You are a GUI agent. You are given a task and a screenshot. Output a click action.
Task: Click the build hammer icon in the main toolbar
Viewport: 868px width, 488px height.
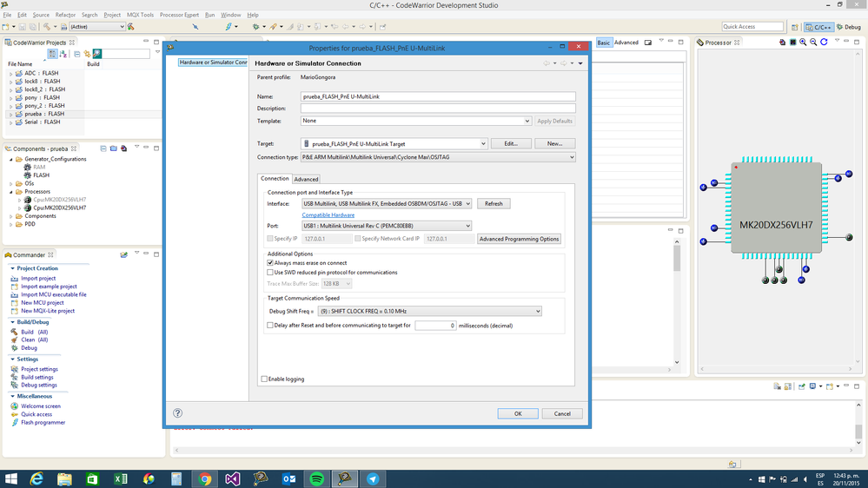(x=47, y=27)
